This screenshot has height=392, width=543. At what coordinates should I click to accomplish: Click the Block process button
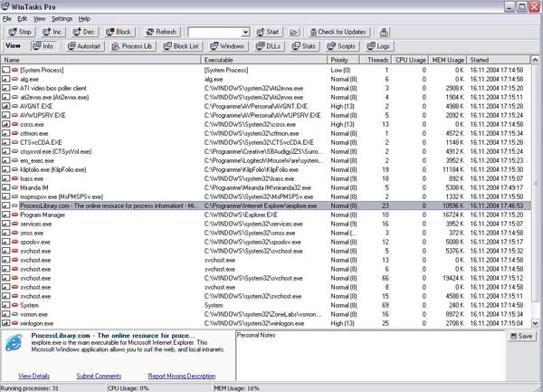[119, 32]
